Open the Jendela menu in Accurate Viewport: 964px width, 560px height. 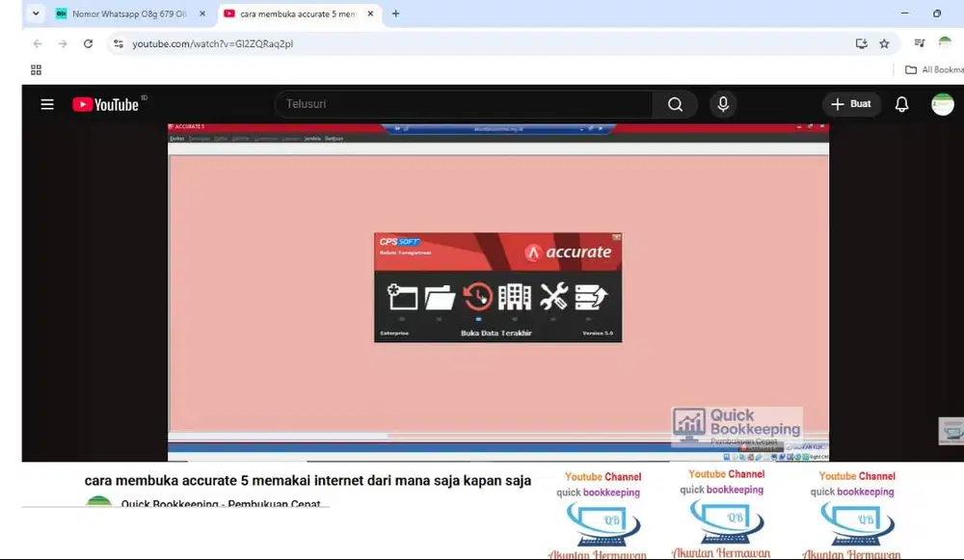(312, 139)
